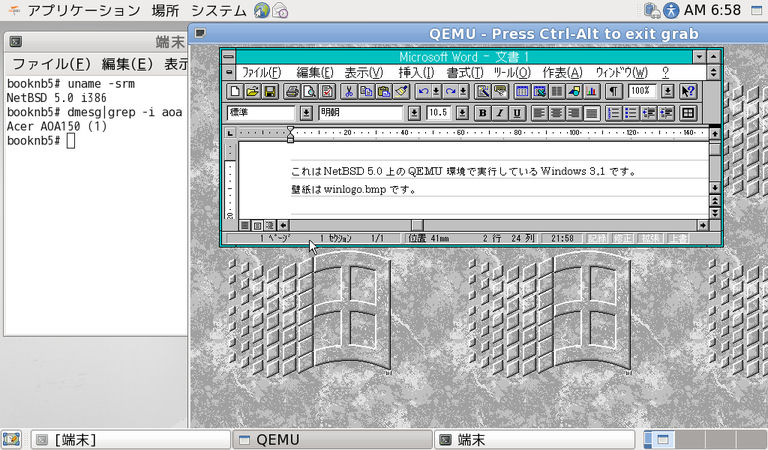The width and height of the screenshot is (768, 450).
Task: Toggle paragraph marks display
Action: pos(614,91)
